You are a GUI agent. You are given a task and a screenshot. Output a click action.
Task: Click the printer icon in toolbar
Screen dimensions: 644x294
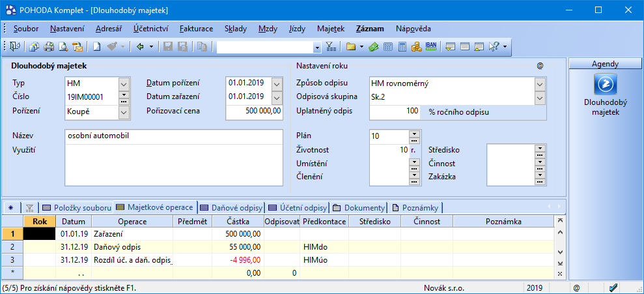pos(49,47)
